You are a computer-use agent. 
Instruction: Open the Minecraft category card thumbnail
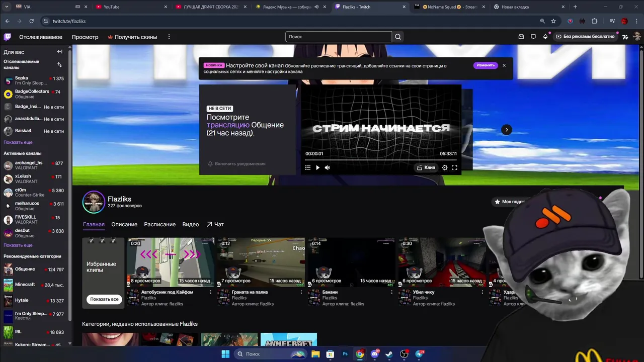tap(289, 339)
